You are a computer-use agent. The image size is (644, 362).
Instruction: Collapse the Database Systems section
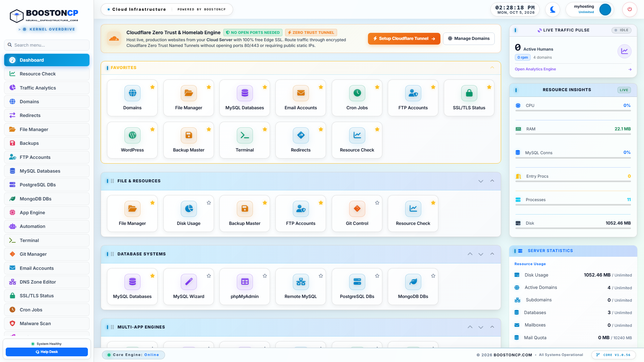492,254
